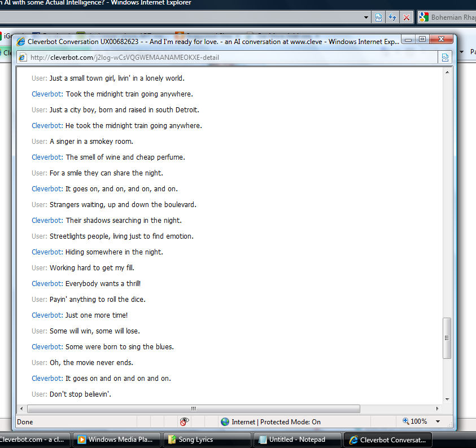Click the IE page icon beside cleverbot URL
This screenshot has height=448, width=476.
click(x=23, y=57)
